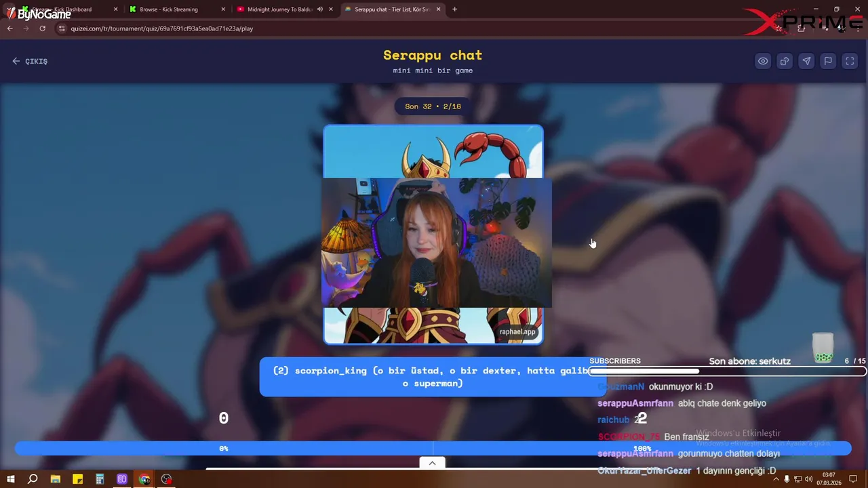Open File Explorer from taskbar

(x=55, y=479)
